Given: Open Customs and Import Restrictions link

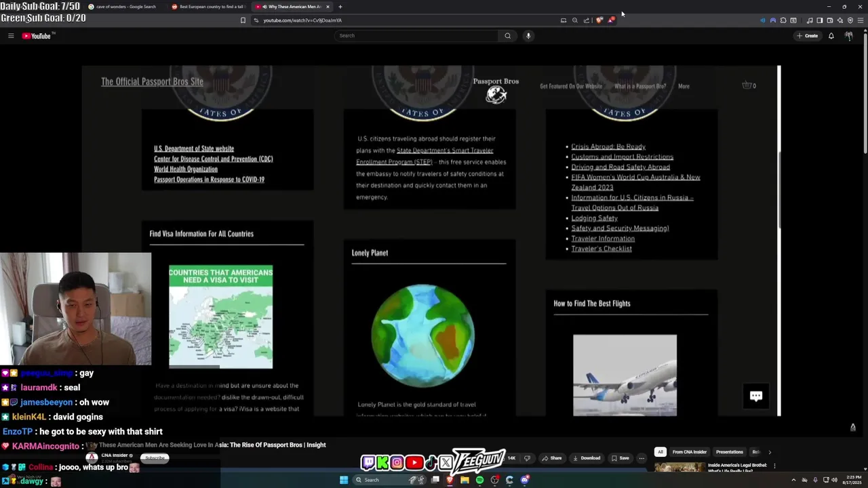Looking at the screenshot, I should pyautogui.click(x=622, y=157).
